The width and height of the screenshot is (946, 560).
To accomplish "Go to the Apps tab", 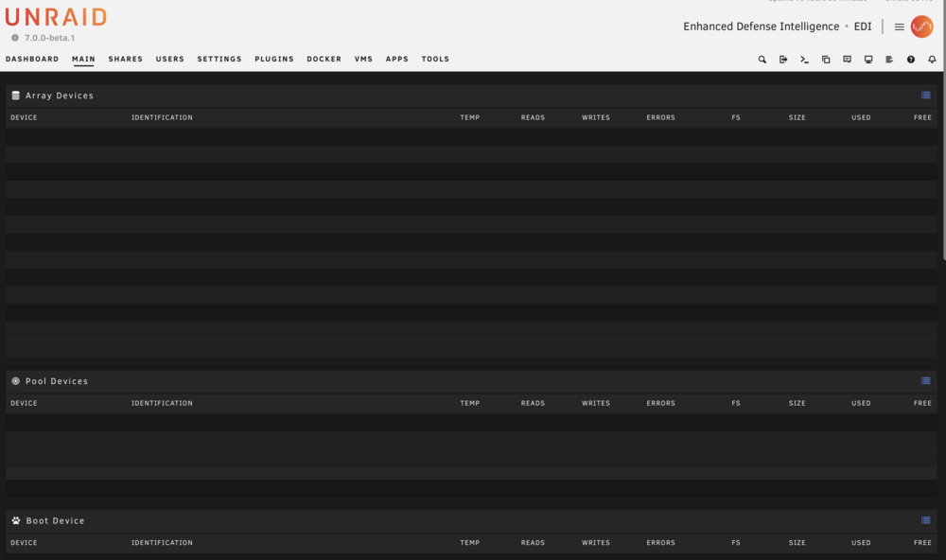I will (397, 60).
